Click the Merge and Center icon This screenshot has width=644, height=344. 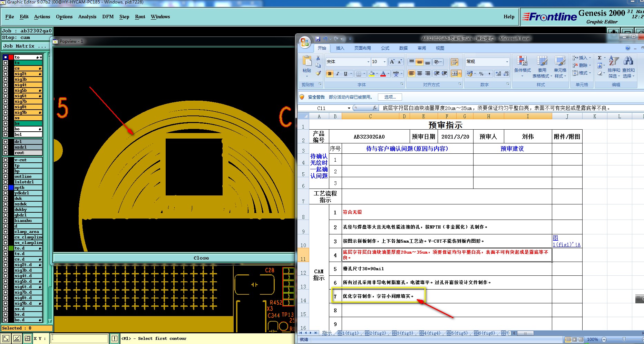pos(455,73)
